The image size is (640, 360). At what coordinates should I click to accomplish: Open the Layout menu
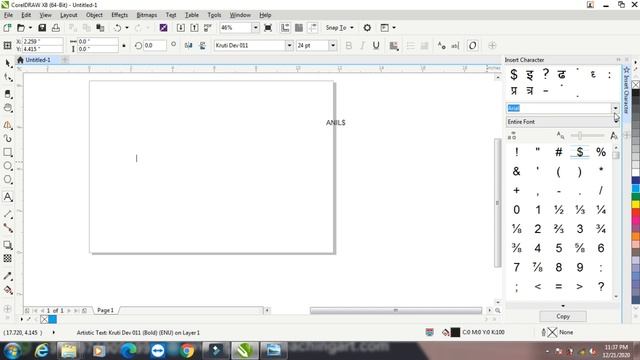69,15
